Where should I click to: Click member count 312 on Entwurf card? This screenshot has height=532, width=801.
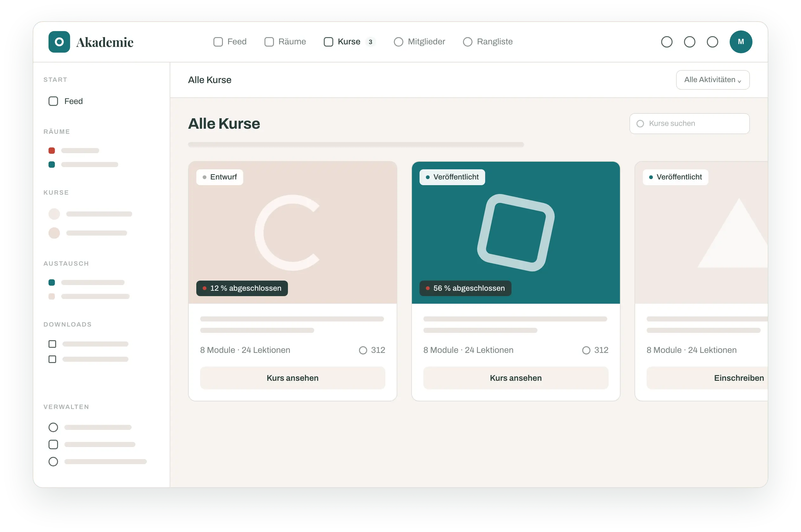(372, 350)
